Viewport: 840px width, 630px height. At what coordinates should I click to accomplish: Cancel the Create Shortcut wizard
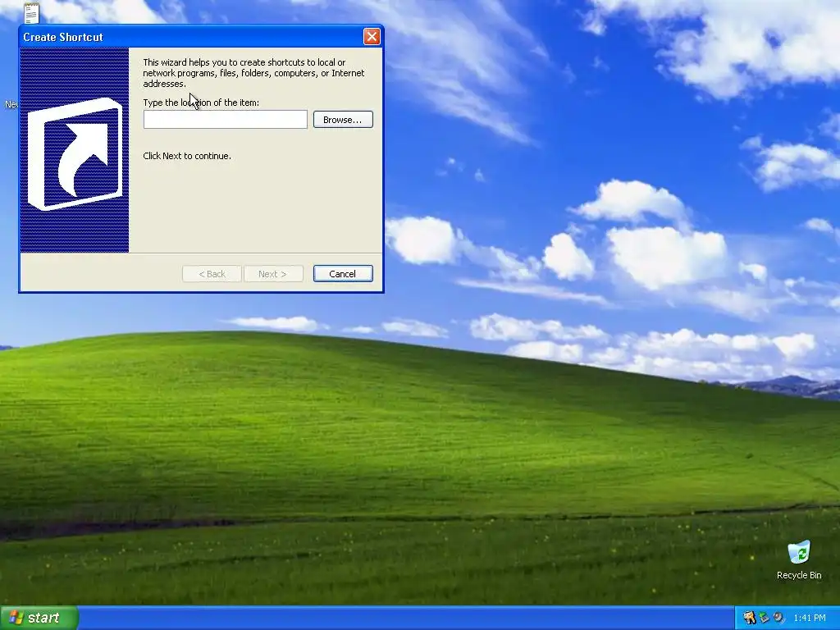click(x=343, y=274)
